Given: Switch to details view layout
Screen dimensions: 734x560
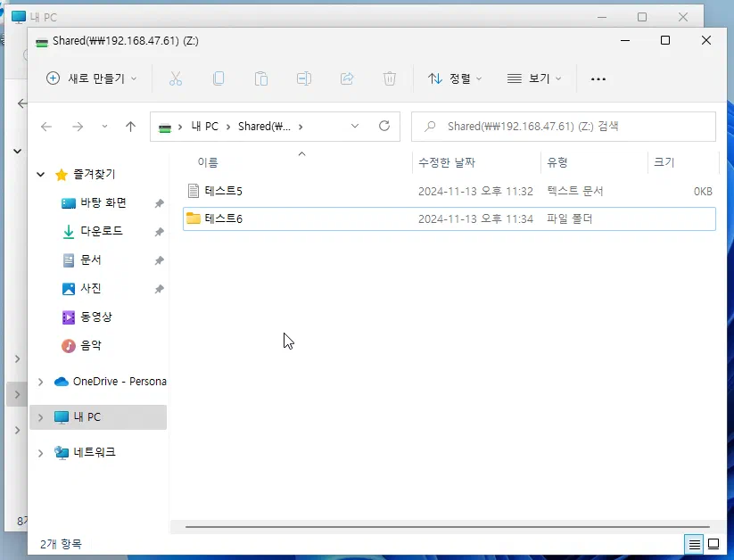Looking at the screenshot, I should (x=693, y=544).
